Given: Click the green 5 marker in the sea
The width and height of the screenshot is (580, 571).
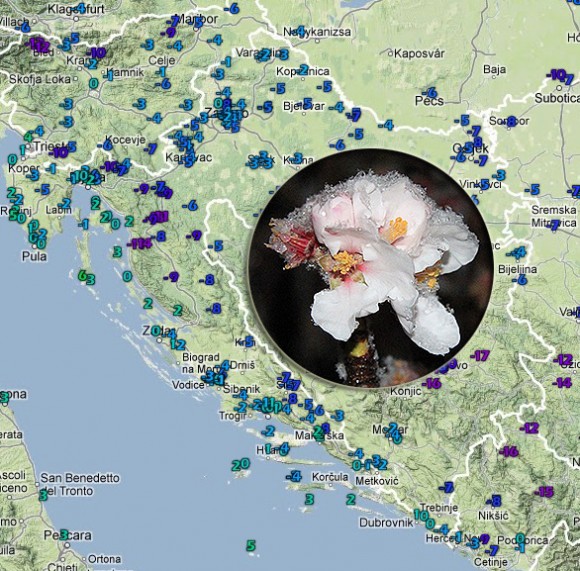Looking at the screenshot, I should [251, 545].
